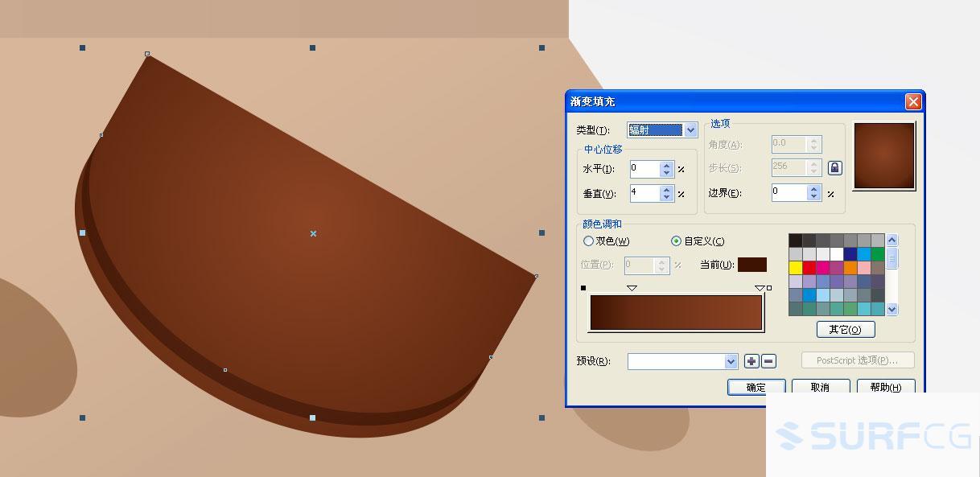
Task: Open the 预设 presets dropdown
Action: click(730, 361)
